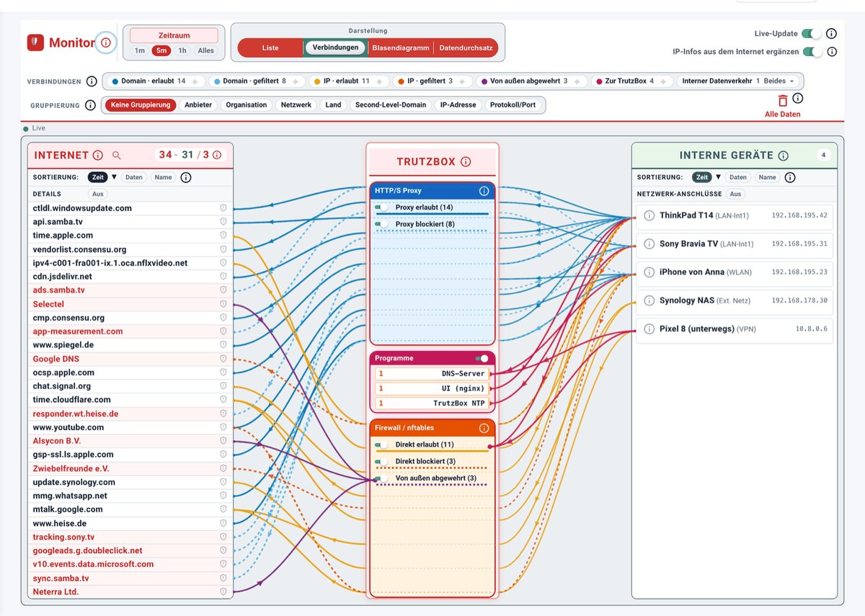Toggle Proxy erlaubt (14) switch
This screenshot has height=616, width=865.
click(x=382, y=207)
